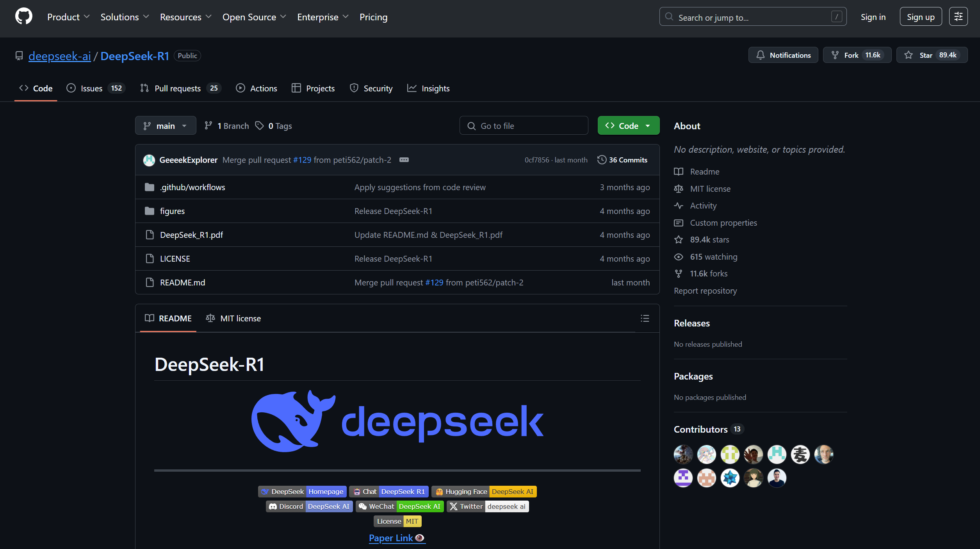Toggle Notifications for this repository
This screenshot has height=549, width=980.
pos(783,55)
